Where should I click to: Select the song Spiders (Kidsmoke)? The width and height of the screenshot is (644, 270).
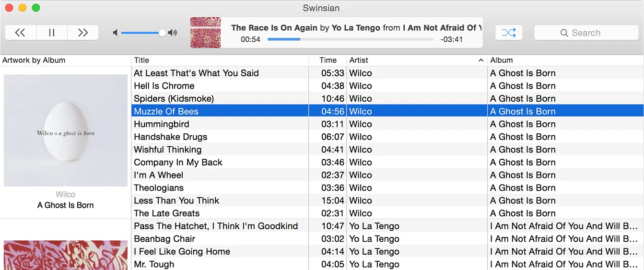pyautogui.click(x=174, y=99)
